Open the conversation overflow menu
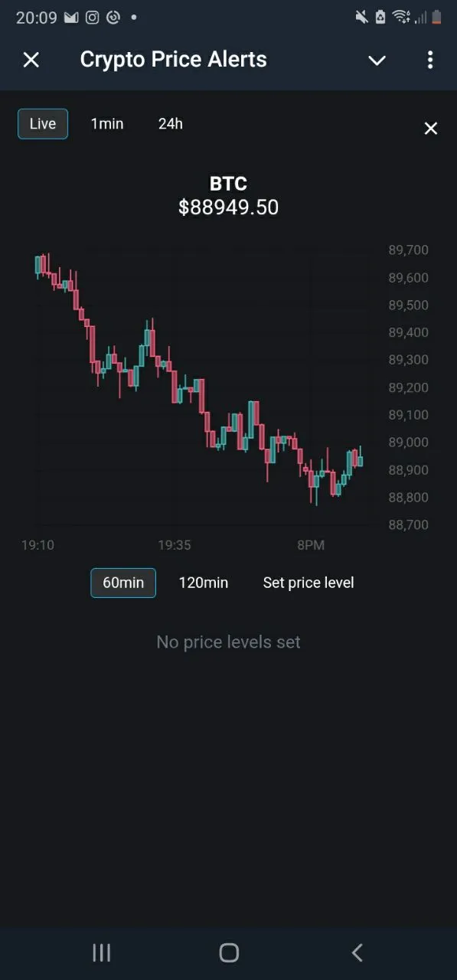Screen dimensions: 457x980 click(x=430, y=60)
